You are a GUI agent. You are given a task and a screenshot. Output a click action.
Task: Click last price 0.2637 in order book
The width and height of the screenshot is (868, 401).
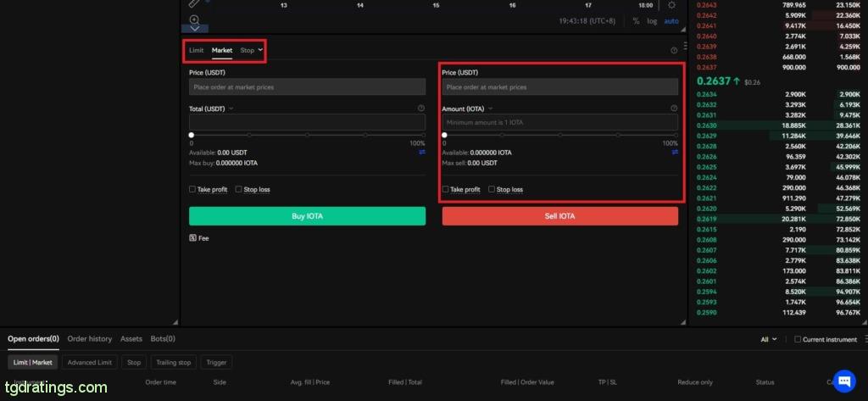coord(714,81)
